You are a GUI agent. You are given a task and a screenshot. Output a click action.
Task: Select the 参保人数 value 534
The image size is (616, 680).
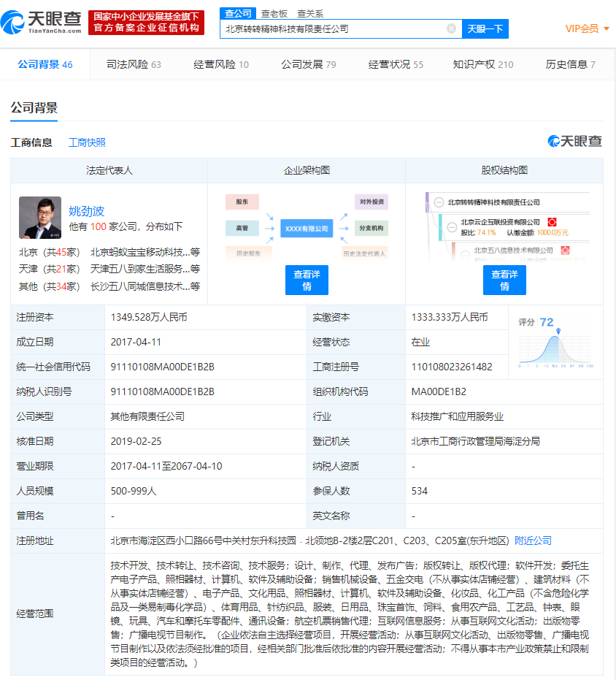tap(419, 491)
